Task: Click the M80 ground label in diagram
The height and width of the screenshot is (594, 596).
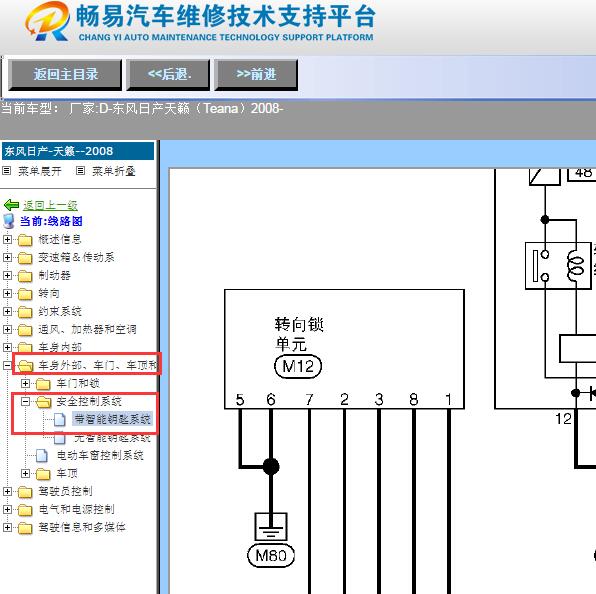Action: click(271, 556)
